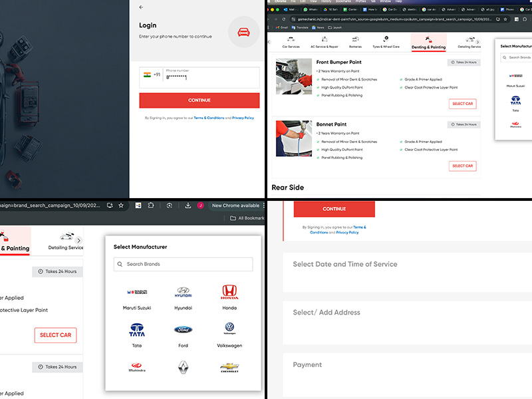Screen dimensions: 532x399
Task: Go to the Tyres & Wheel Care tab
Action: coord(386,43)
